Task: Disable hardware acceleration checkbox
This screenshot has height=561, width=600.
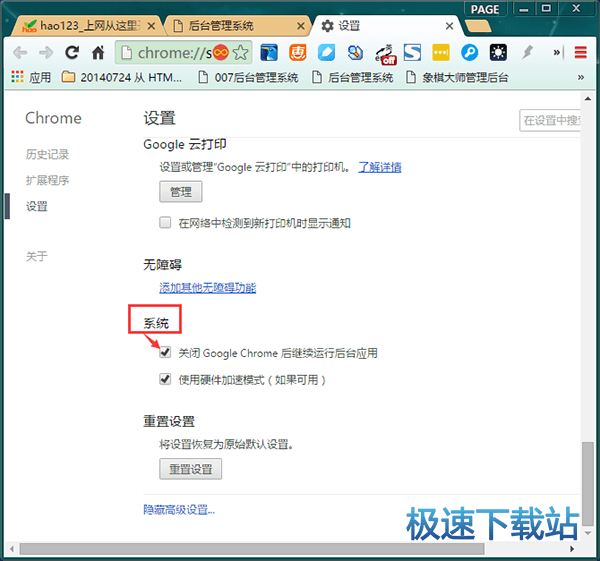Action: pos(166,379)
